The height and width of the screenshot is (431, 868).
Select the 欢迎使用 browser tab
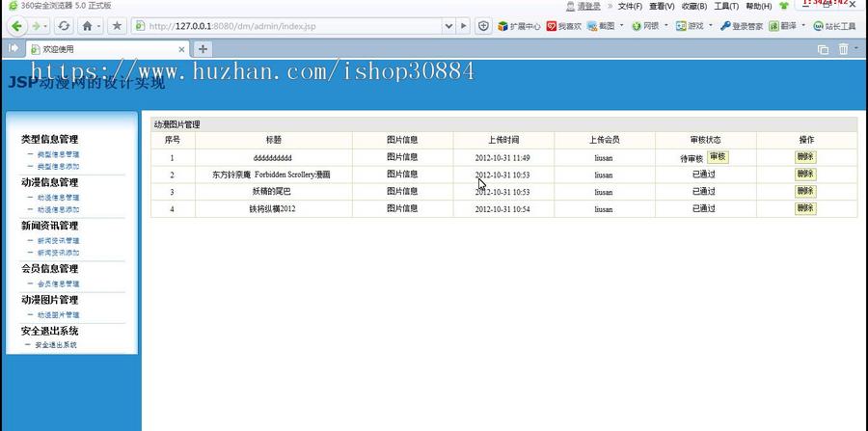pos(108,49)
